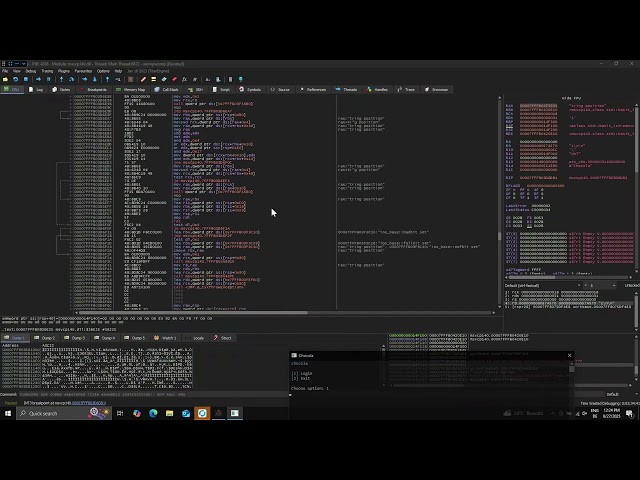The width and height of the screenshot is (640, 480).
Task: Click the Command input field
Action: [x=153, y=395]
